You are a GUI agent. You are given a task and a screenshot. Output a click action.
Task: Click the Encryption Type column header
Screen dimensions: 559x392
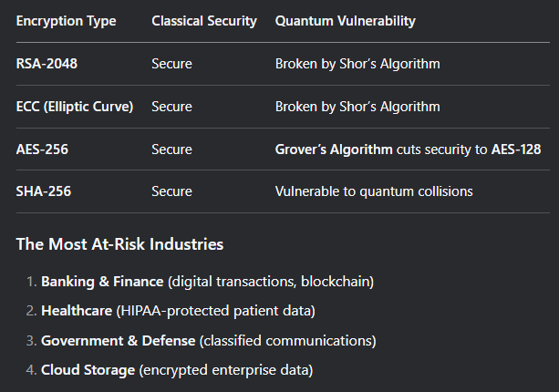[66, 21]
